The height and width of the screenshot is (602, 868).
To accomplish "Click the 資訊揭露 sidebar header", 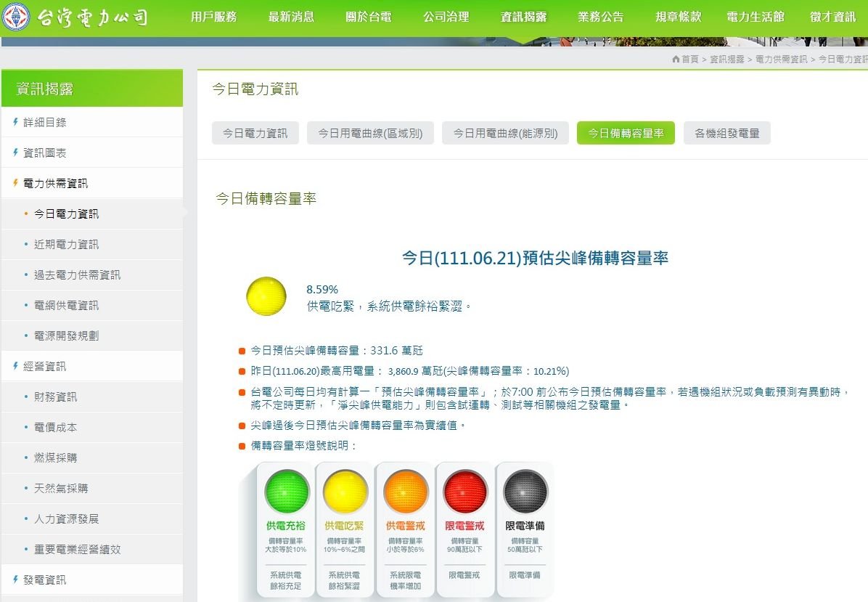I will (x=92, y=88).
